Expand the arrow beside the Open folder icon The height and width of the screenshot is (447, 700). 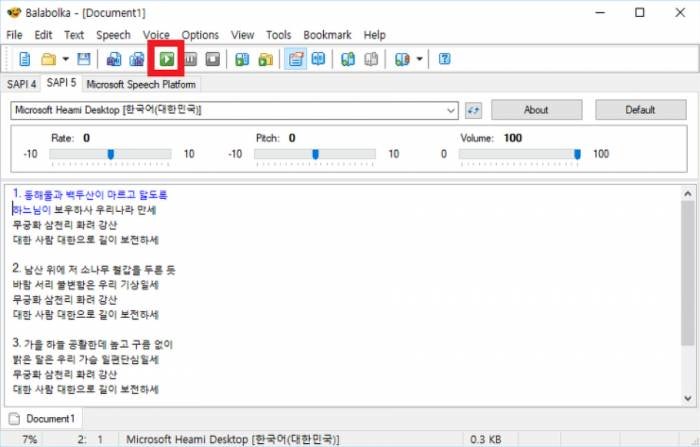pyautogui.click(x=66, y=59)
